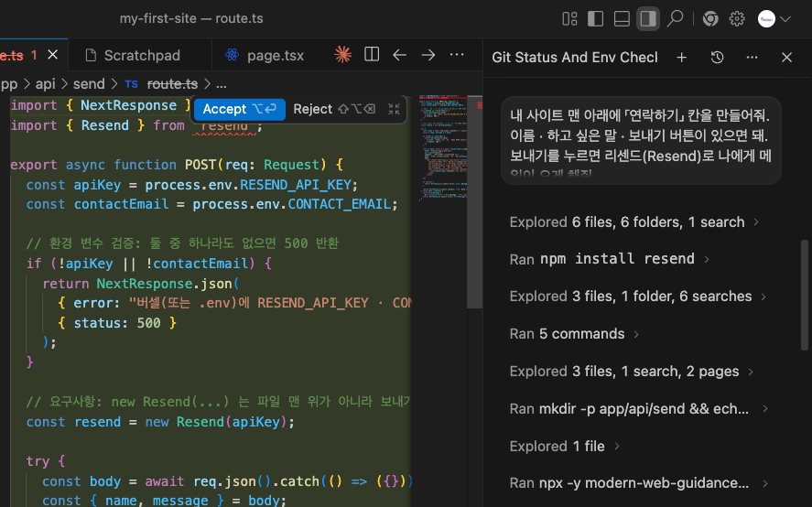This screenshot has height=507, width=812.
Task: Open the layout customization icon in title bar
Action: coord(569,19)
